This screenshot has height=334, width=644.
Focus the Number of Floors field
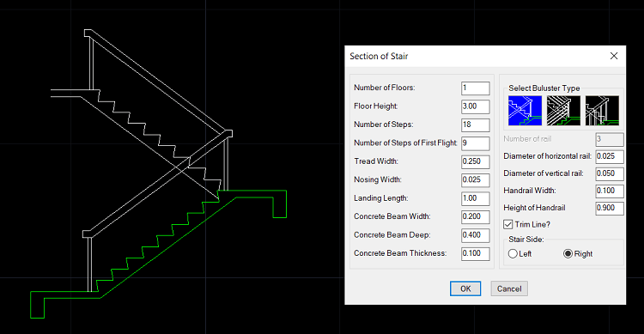coord(475,88)
